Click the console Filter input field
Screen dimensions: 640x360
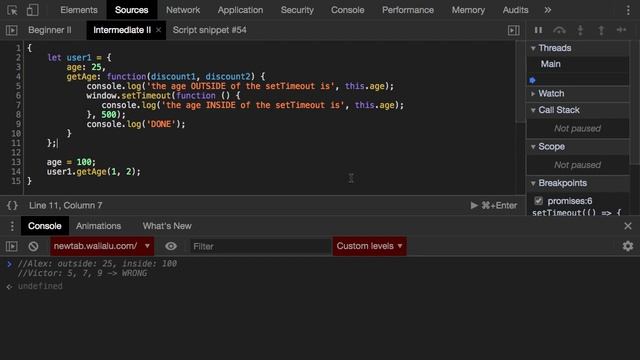(260, 246)
